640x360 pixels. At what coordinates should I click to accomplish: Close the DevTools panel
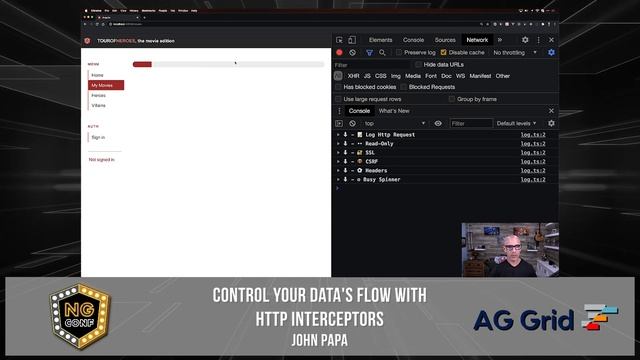pyautogui.click(x=551, y=40)
